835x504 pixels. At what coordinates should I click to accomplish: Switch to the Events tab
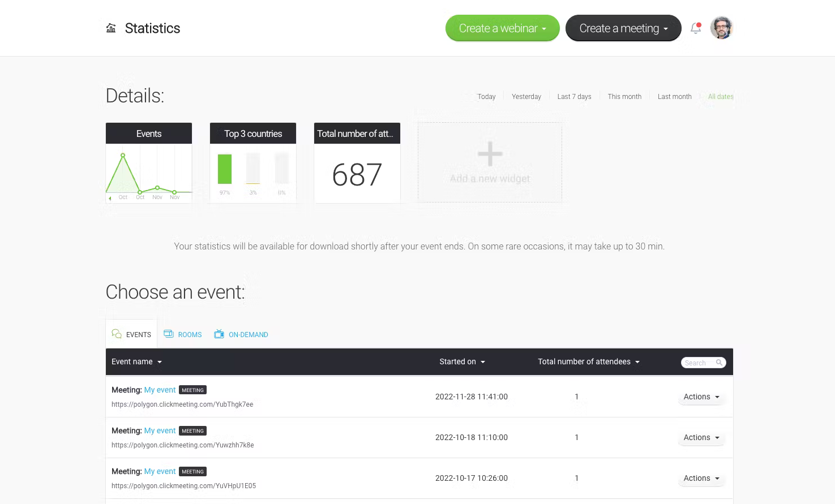(132, 334)
